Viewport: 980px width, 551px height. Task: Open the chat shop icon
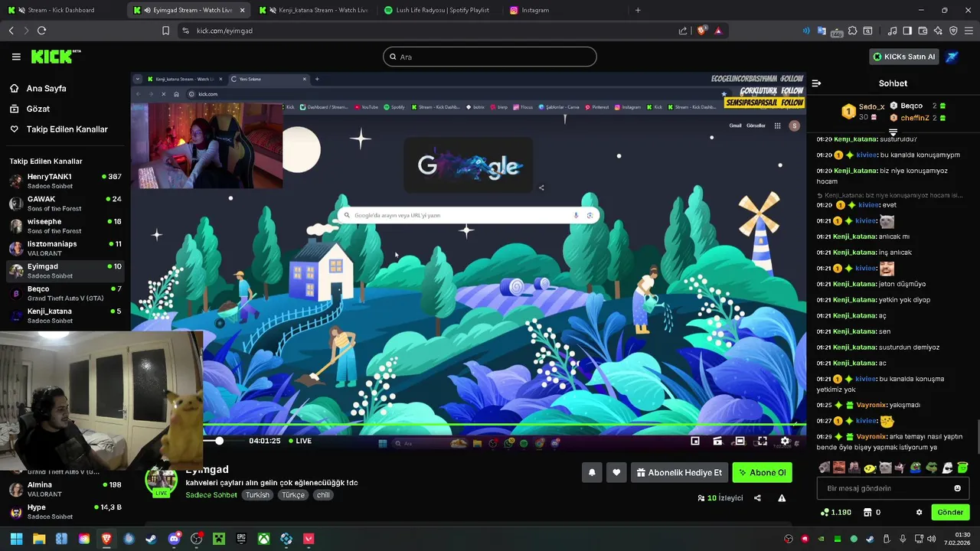tap(867, 513)
